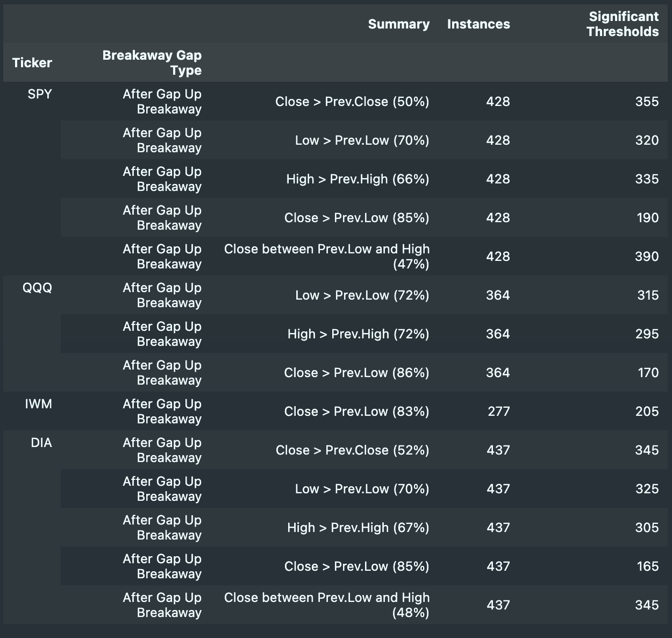Click the threshold value 165
Screen dimensions: 672x638
coord(647,566)
